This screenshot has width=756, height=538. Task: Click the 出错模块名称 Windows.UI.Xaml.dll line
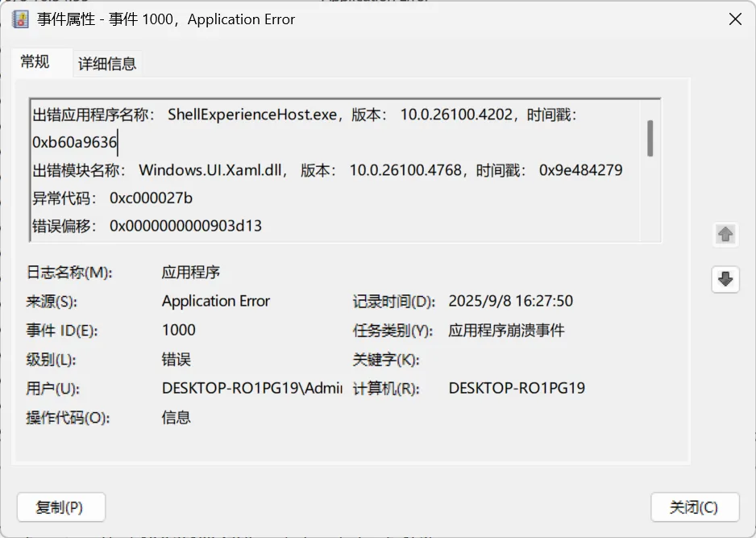coord(326,170)
